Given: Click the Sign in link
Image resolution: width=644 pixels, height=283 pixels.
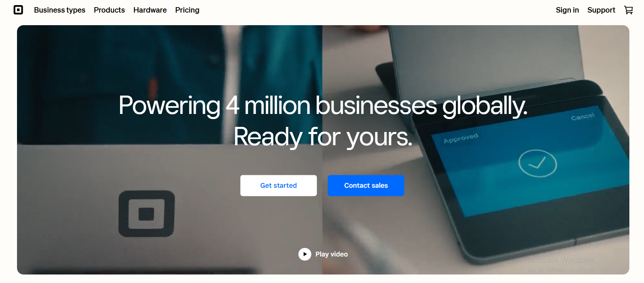Looking at the screenshot, I should click(x=567, y=10).
